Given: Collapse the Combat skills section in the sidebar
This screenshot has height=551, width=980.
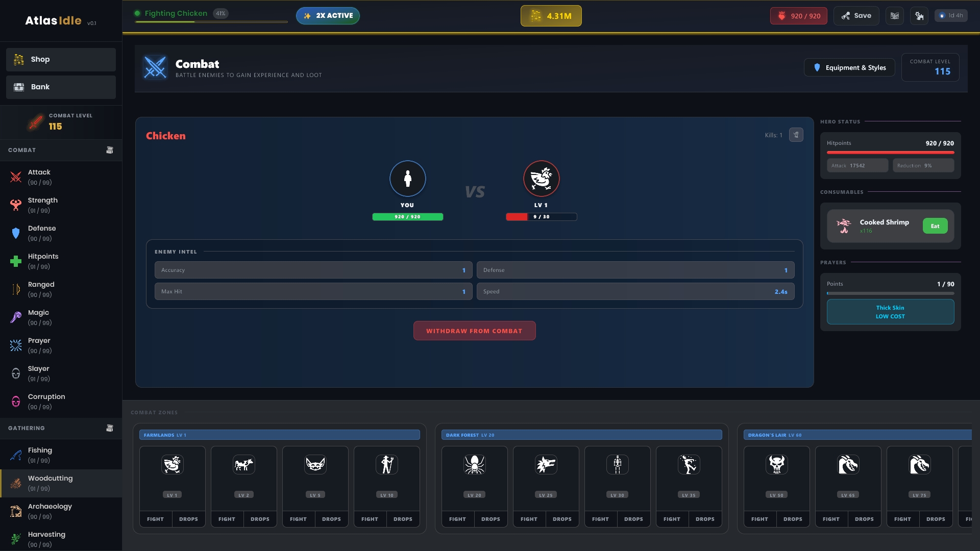Looking at the screenshot, I should [109, 150].
